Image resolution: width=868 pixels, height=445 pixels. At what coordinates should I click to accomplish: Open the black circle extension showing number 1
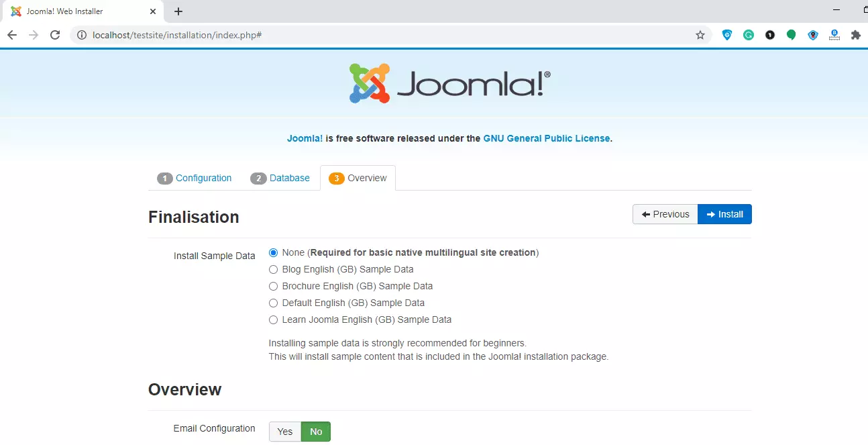click(770, 35)
